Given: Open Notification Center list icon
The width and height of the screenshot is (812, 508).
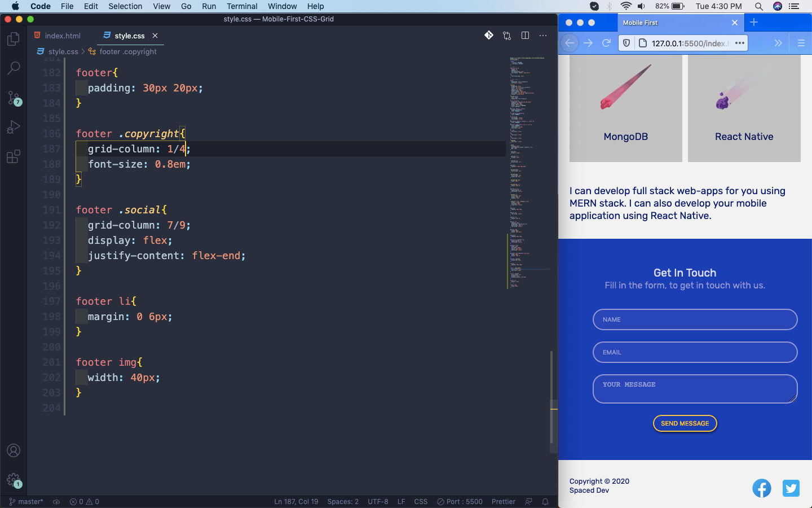Looking at the screenshot, I should pos(795,6).
